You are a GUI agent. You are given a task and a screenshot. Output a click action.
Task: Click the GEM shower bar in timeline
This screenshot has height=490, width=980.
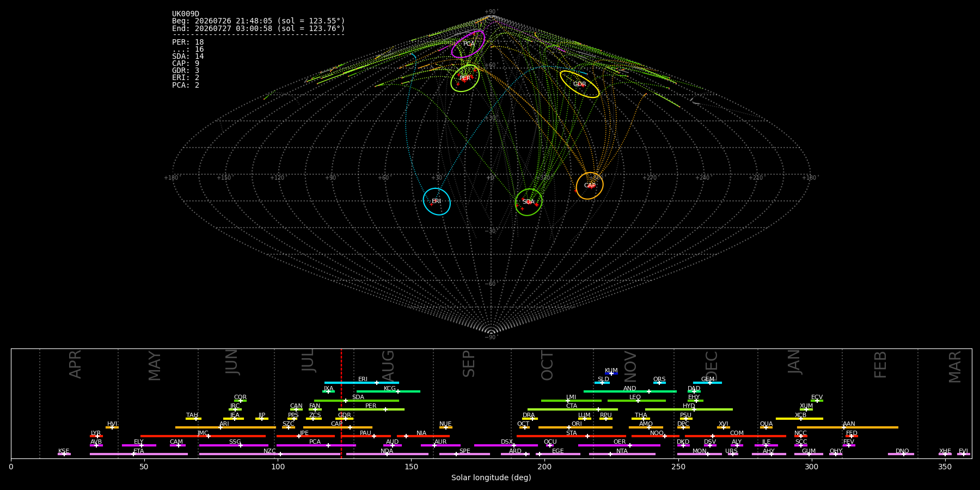pos(707,383)
